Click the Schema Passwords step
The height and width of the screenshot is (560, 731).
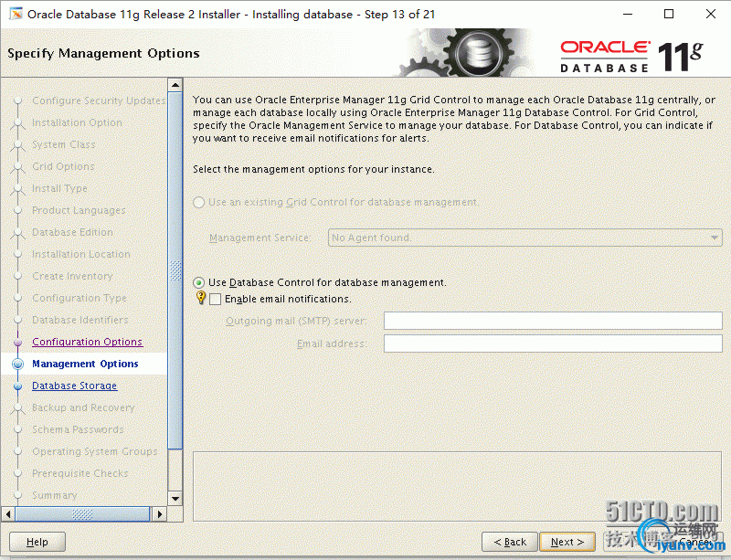click(x=78, y=429)
